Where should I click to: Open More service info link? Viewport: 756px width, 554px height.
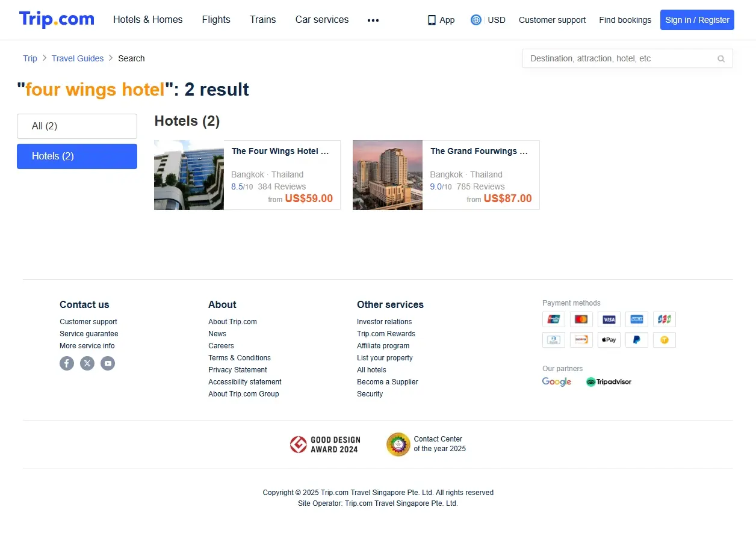(x=87, y=346)
